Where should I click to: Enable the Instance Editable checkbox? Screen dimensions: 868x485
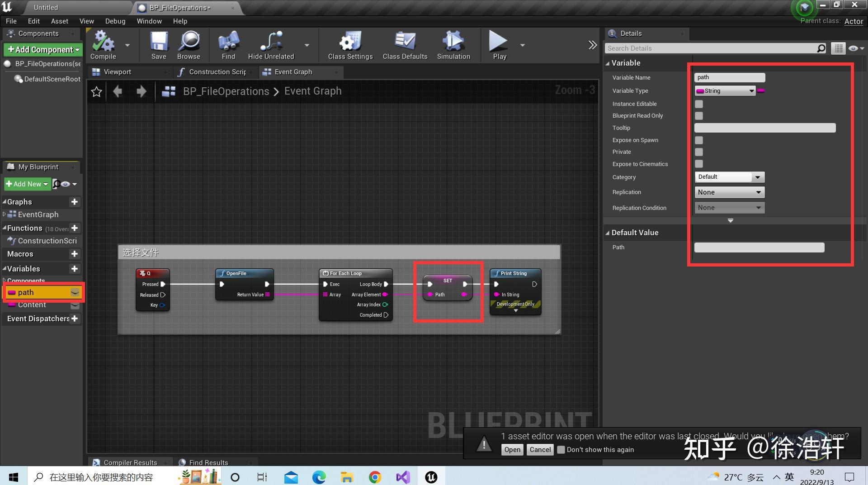coord(699,104)
